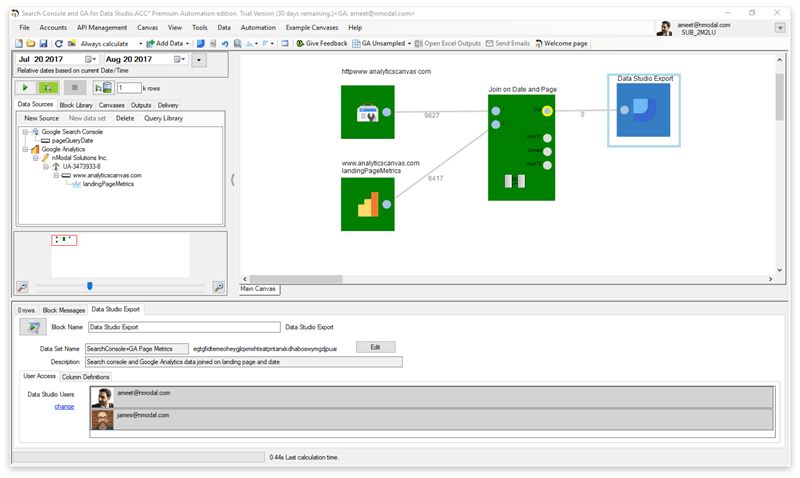Collapse the Google Analytics tree node
800x478 pixels.
pos(25,149)
